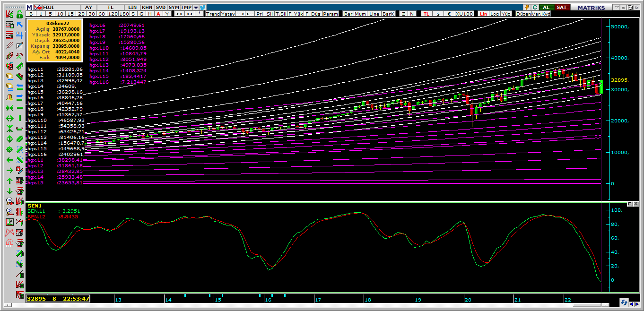
Task: Switch chart type to Mum (candlestick)
Action: pos(360,14)
